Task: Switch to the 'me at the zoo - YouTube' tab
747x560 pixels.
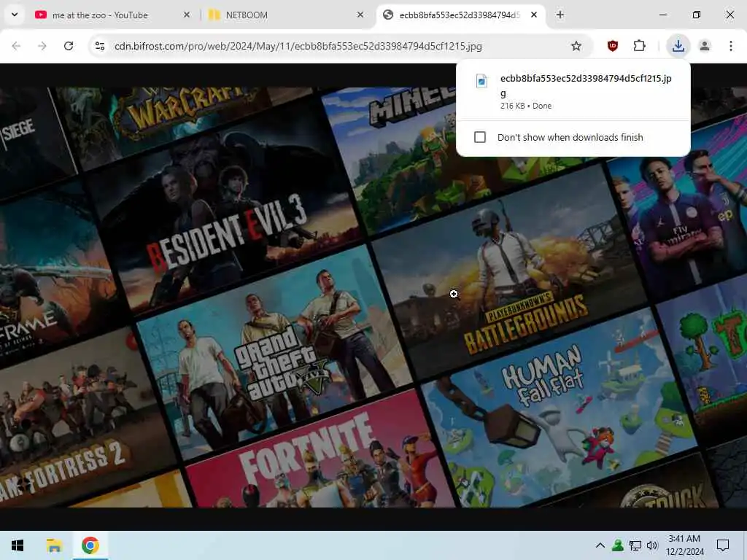Action: click(112, 15)
